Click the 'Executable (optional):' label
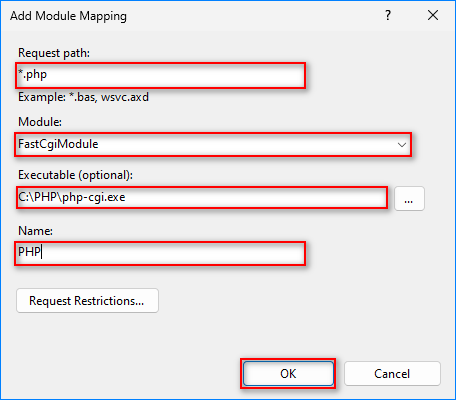The image size is (456, 400). [75, 175]
